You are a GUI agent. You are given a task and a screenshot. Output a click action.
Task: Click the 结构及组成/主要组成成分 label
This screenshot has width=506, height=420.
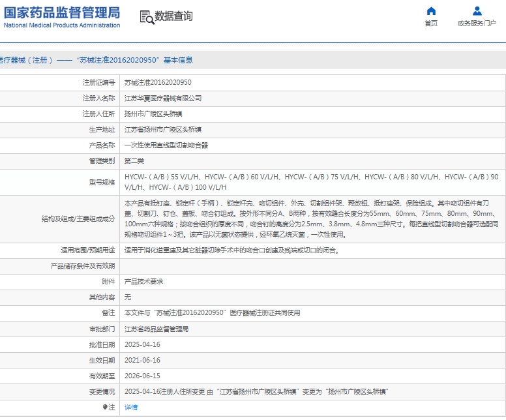[x=78, y=219]
